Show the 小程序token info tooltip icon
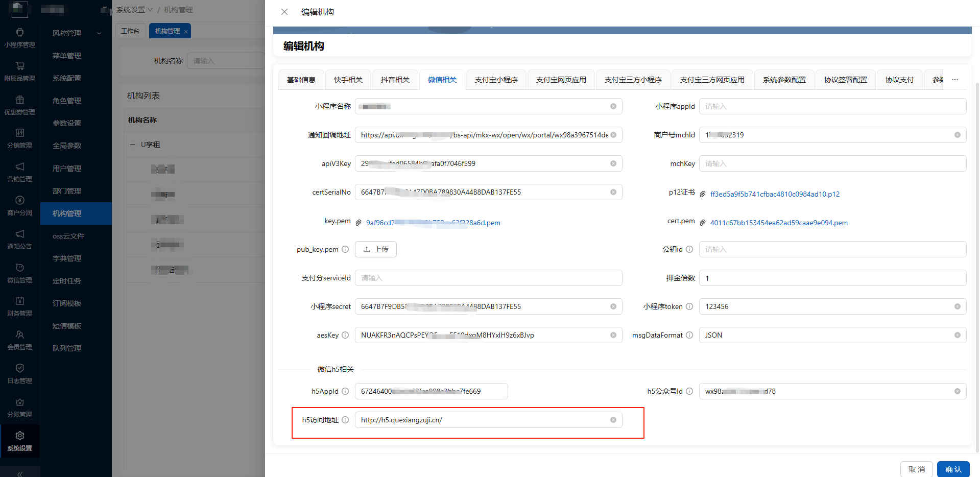The height and width of the screenshot is (477, 980). coord(689,306)
